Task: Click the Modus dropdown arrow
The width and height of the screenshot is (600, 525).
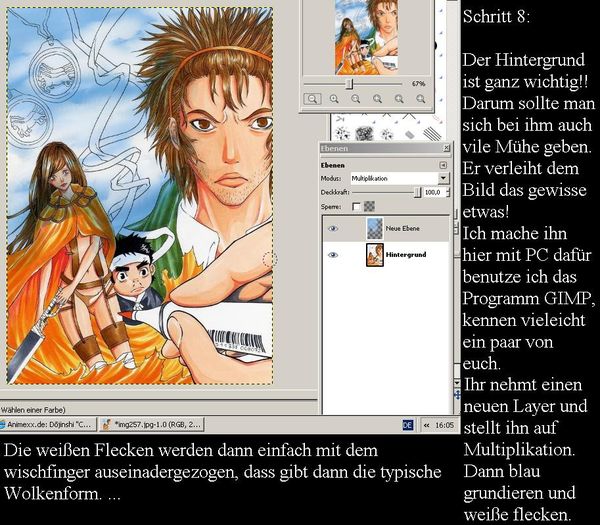Action: pyautogui.click(x=443, y=178)
